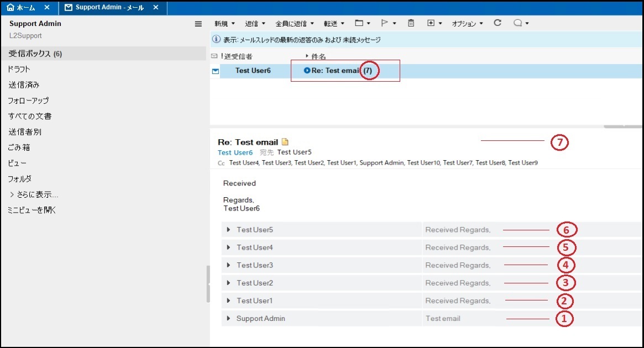Select the ごみ箱 folder in sidebar

(x=19, y=147)
